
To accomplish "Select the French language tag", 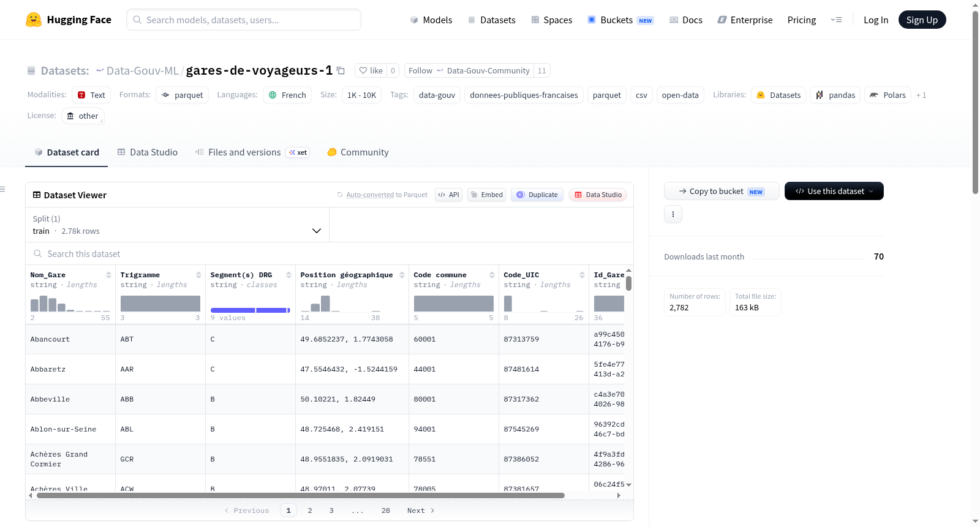I will [x=287, y=95].
